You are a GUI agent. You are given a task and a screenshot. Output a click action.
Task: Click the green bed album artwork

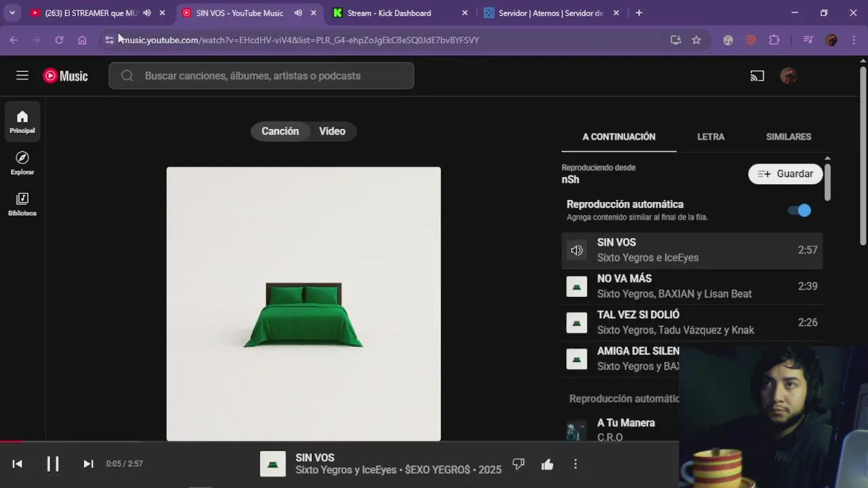304,304
